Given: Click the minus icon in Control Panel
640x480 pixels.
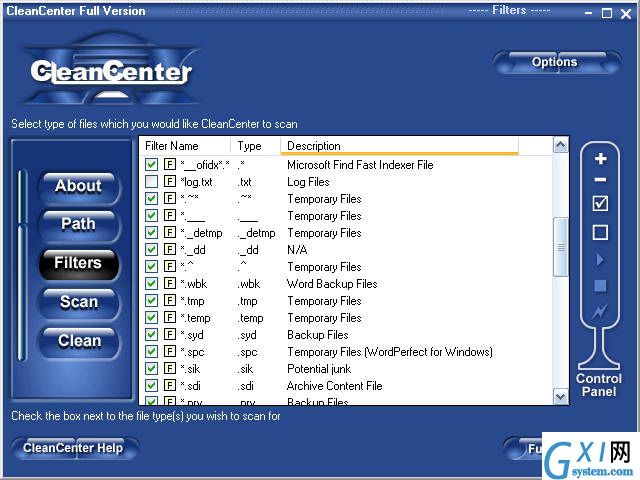Looking at the screenshot, I should (600, 180).
